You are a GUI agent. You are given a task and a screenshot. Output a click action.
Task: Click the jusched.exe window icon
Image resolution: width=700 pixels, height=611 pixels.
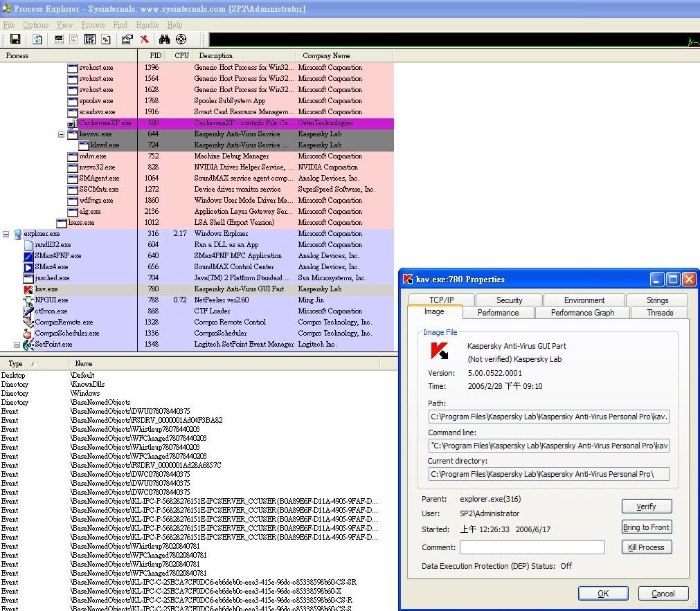pyautogui.click(x=28, y=278)
